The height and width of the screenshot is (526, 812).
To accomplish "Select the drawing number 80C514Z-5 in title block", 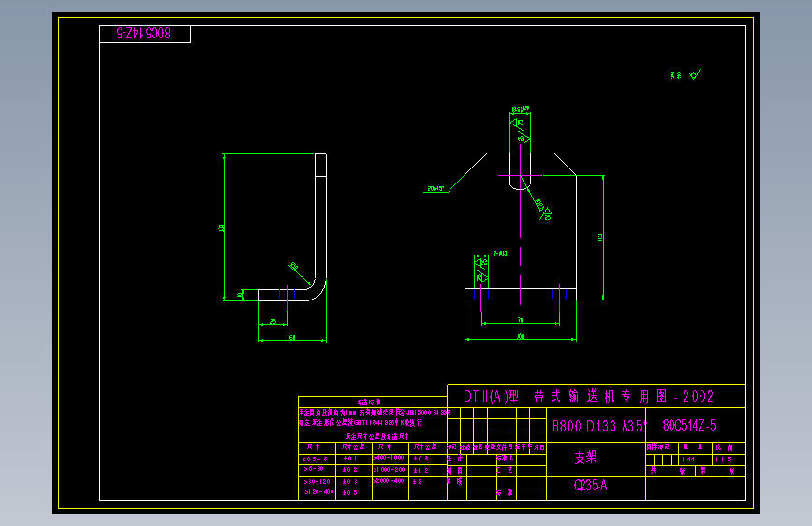I will (x=689, y=426).
